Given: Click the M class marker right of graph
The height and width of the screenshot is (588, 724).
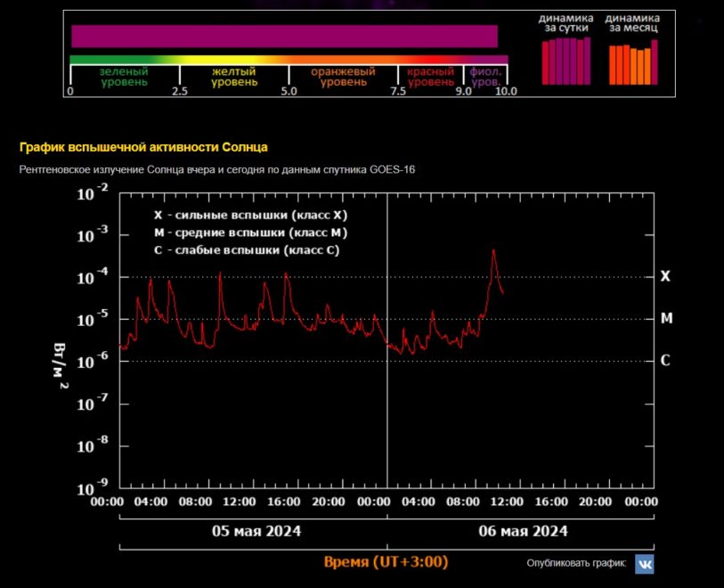Looking at the screenshot, I should tap(664, 318).
